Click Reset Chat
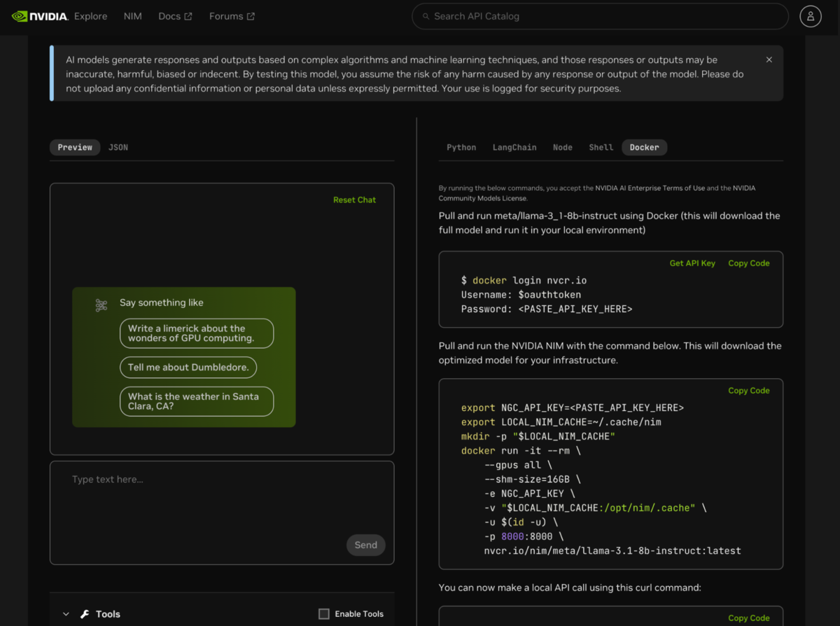Screen dimensions: 840x626 click(x=354, y=200)
